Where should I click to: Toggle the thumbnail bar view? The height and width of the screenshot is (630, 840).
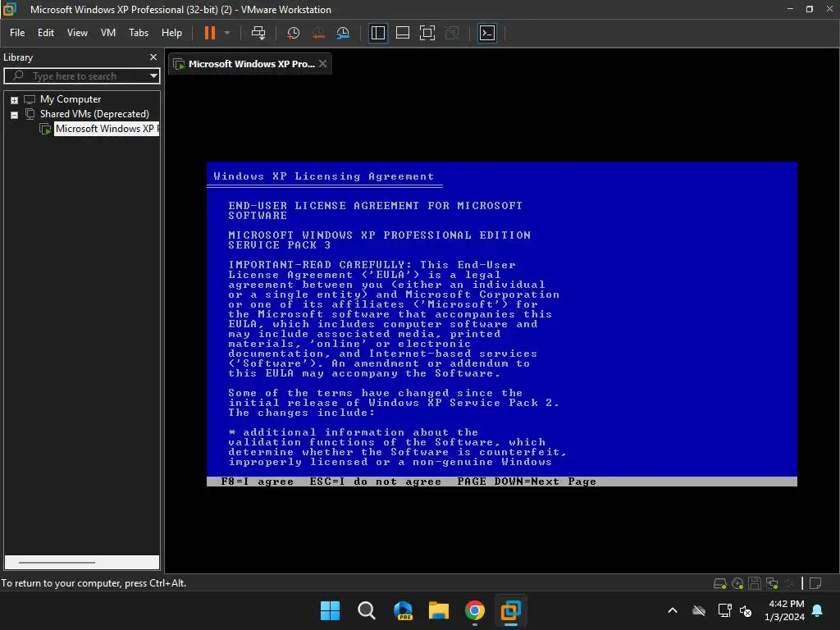(x=402, y=33)
